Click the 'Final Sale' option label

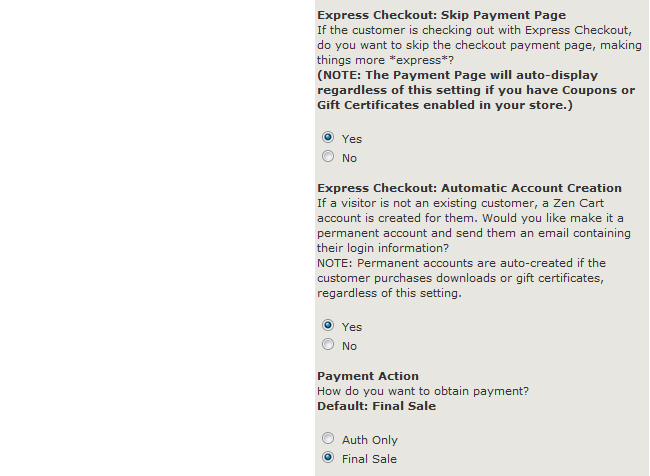369,459
